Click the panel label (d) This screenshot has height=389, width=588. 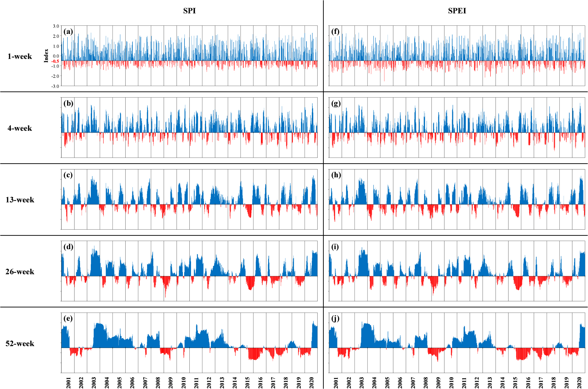pos(68,247)
